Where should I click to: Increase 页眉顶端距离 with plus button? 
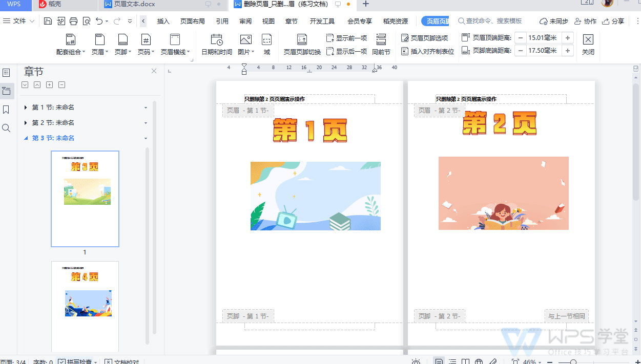point(568,38)
